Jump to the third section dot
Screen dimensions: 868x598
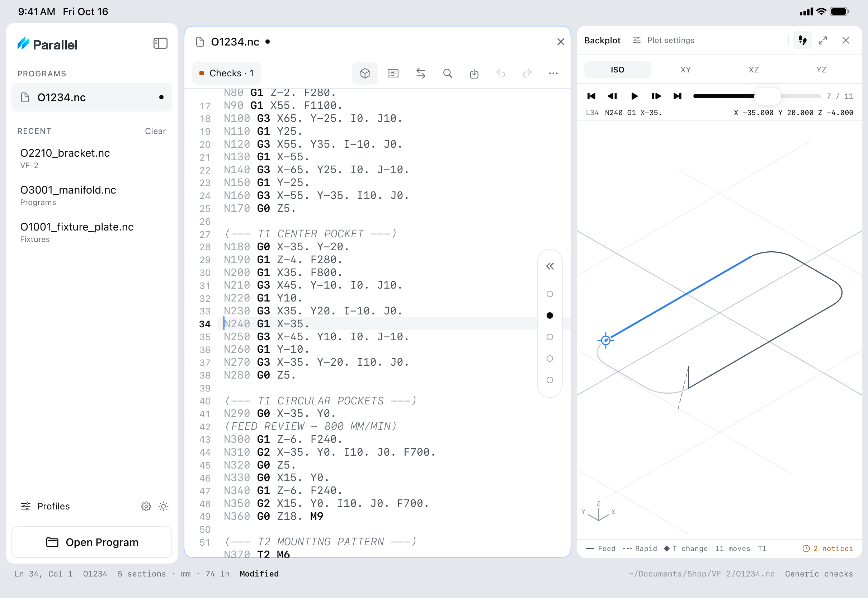550,337
